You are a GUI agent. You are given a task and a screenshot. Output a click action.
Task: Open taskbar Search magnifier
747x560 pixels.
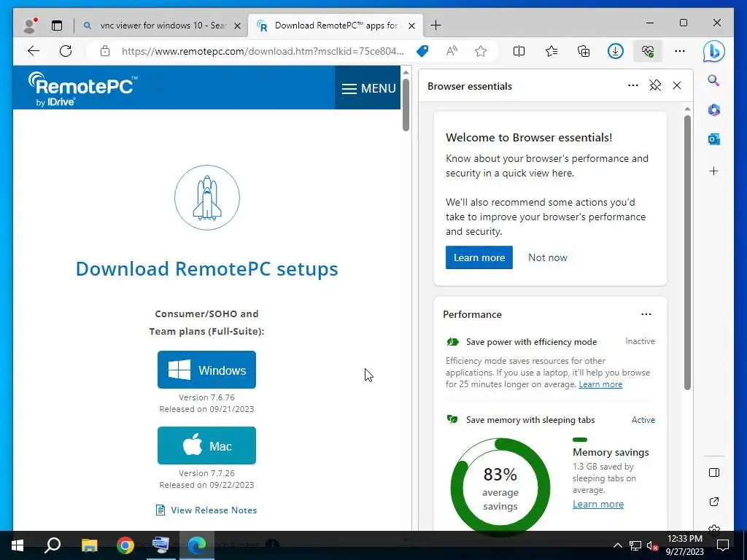point(53,545)
